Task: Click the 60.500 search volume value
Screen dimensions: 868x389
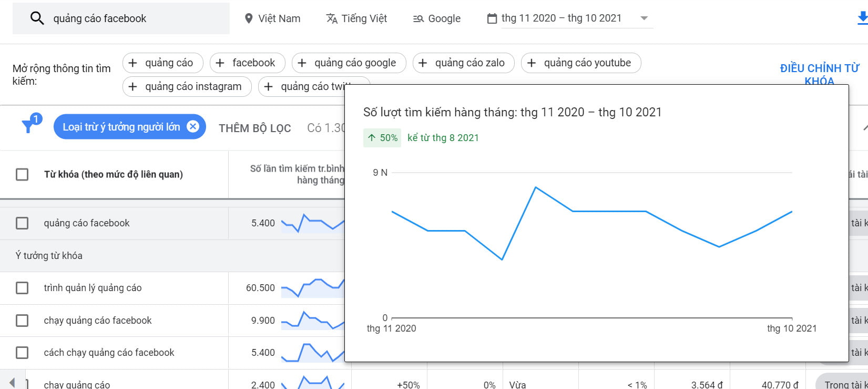Action: point(260,288)
